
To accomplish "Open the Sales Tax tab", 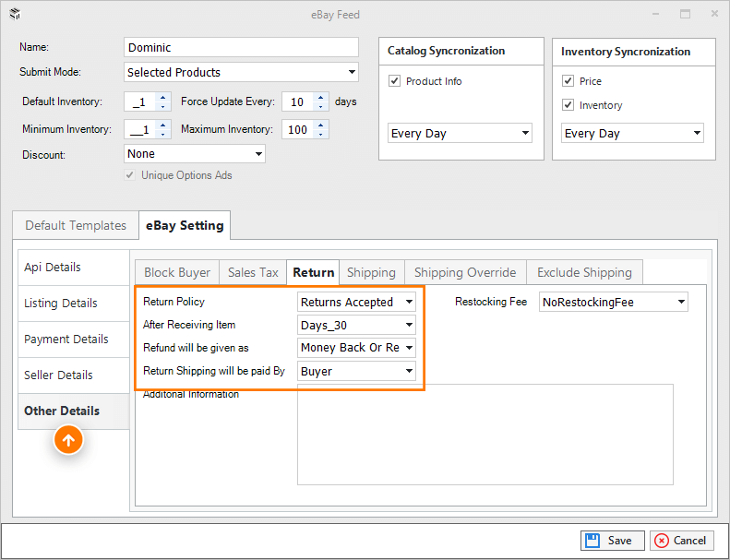I will pos(253,272).
